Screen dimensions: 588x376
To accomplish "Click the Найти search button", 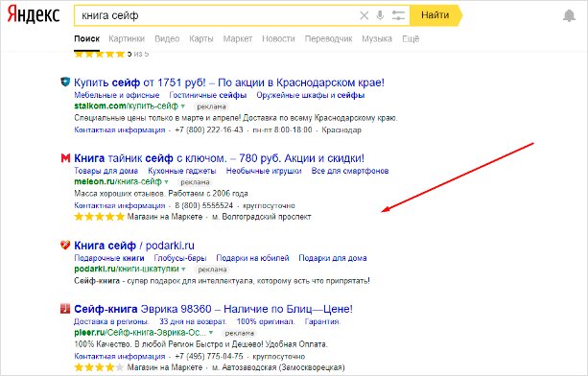I will 435,15.
